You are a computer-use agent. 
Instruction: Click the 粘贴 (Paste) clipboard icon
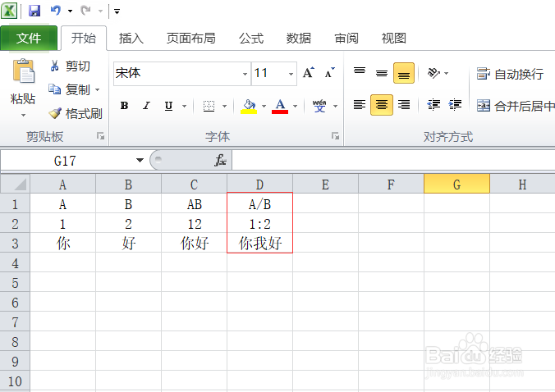coord(23,71)
